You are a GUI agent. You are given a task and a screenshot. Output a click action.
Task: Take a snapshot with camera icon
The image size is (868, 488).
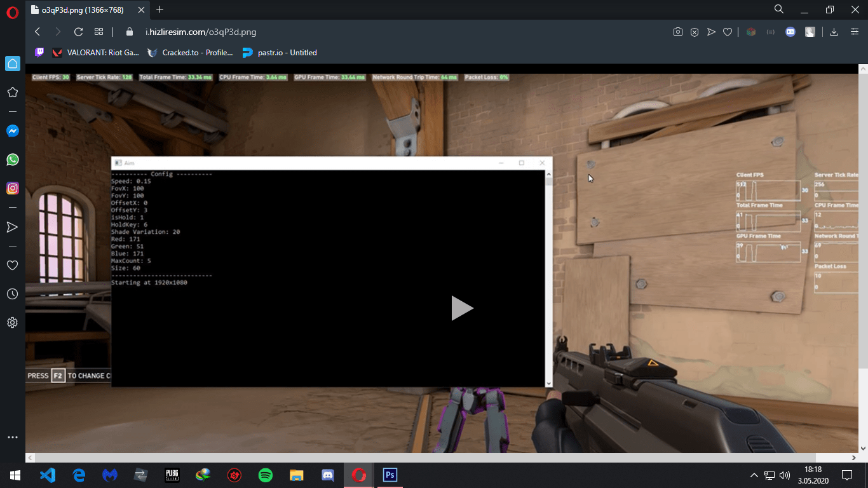678,32
